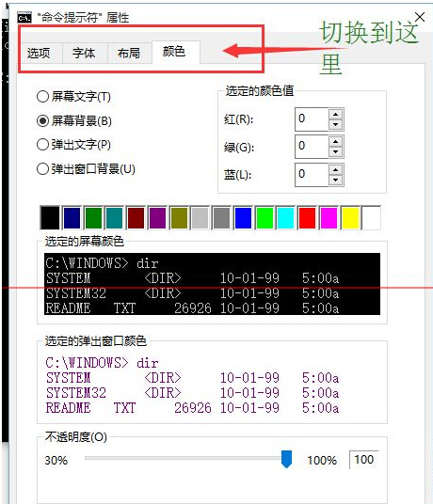Decrease the 蓝(L) value with down arrow
Screen dimensions: 433x504
tap(336, 180)
